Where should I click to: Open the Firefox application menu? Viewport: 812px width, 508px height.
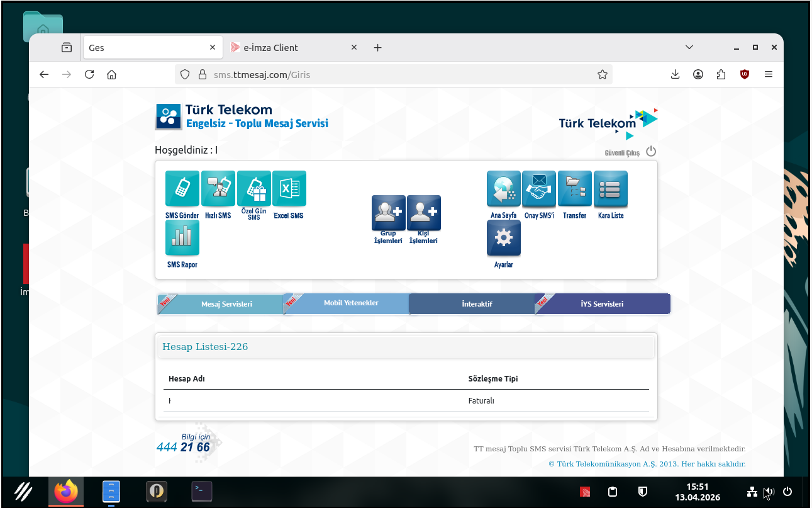point(768,74)
